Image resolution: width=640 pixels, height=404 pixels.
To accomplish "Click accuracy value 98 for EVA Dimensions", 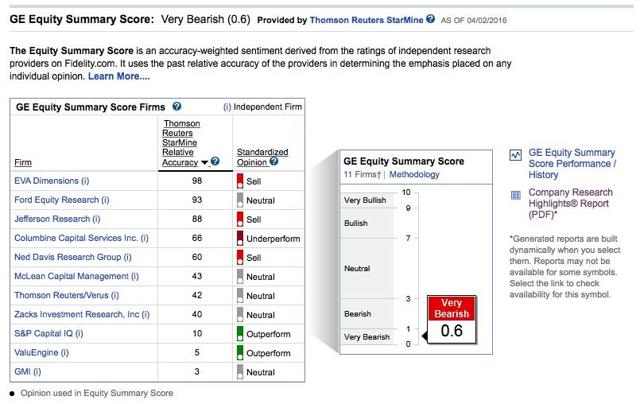I will coord(197,181).
